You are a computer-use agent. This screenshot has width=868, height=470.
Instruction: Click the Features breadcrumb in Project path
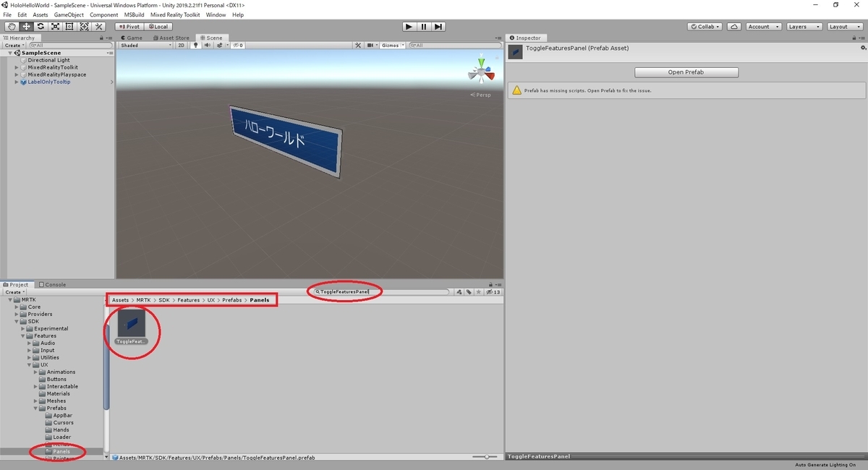[x=188, y=300]
